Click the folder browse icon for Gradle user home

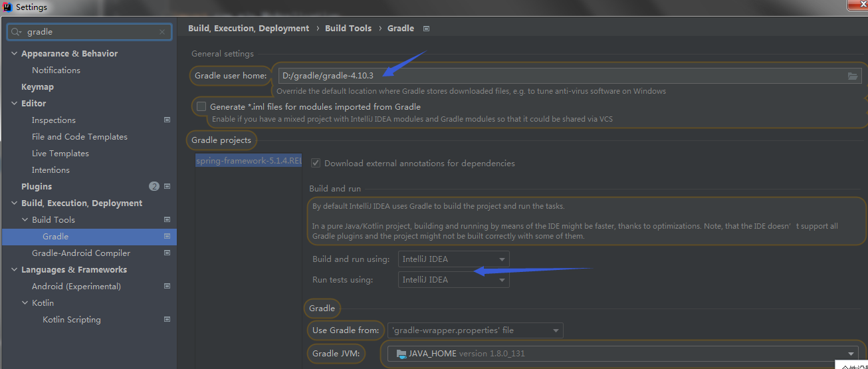853,76
